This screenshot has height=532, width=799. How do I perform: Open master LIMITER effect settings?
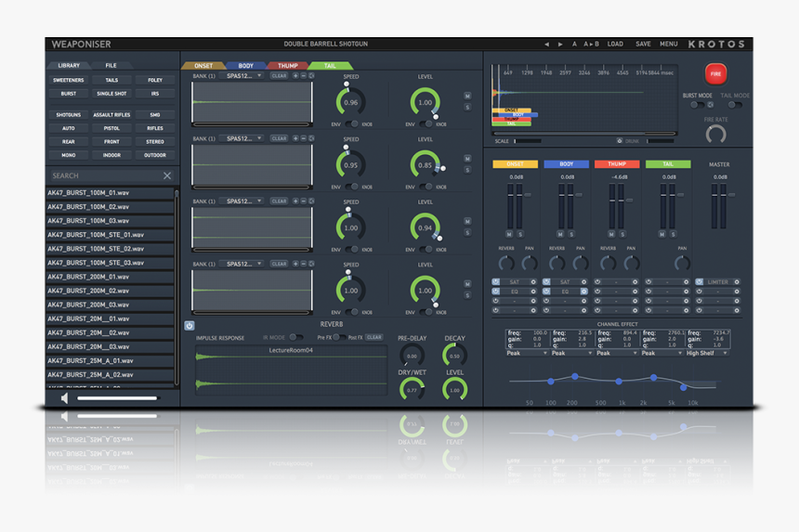click(x=737, y=282)
